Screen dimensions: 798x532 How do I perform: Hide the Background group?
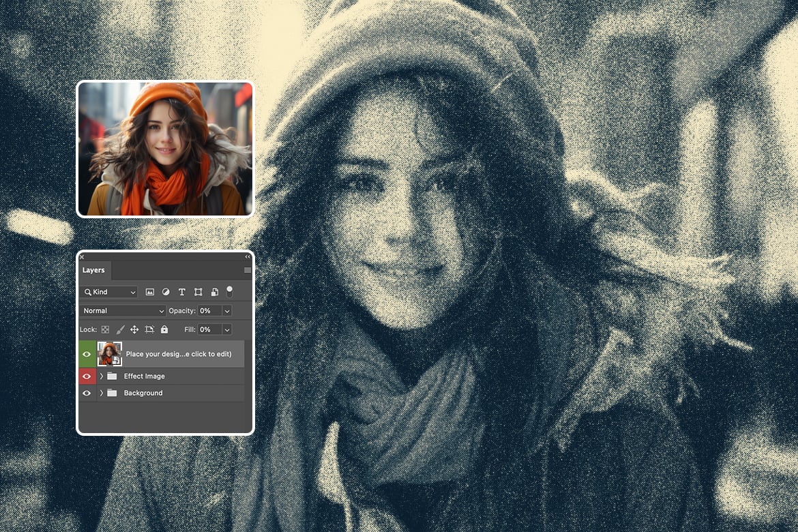point(87,393)
